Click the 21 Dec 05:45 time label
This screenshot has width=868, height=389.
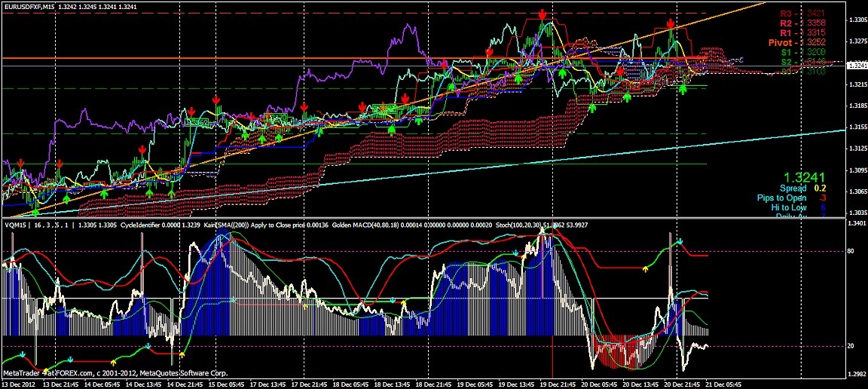point(724,384)
